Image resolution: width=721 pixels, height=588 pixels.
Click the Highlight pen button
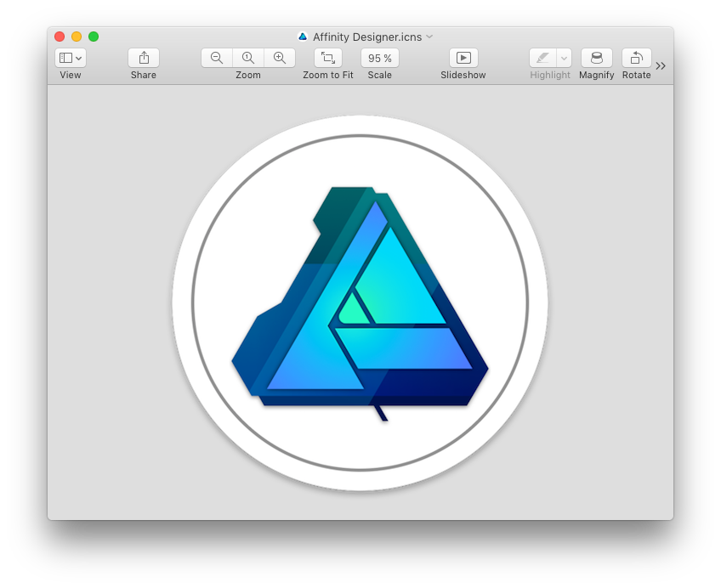tap(543, 58)
